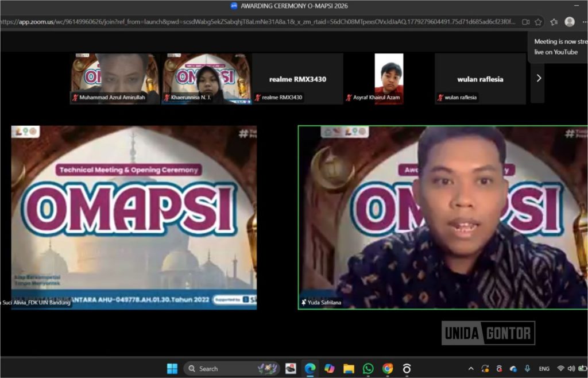Click muted mic icon on realme RMX3430 label
The image size is (588, 378).
pyautogui.click(x=258, y=98)
